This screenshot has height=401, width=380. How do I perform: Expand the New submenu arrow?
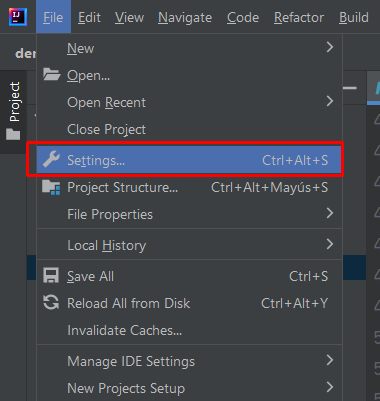coord(330,47)
